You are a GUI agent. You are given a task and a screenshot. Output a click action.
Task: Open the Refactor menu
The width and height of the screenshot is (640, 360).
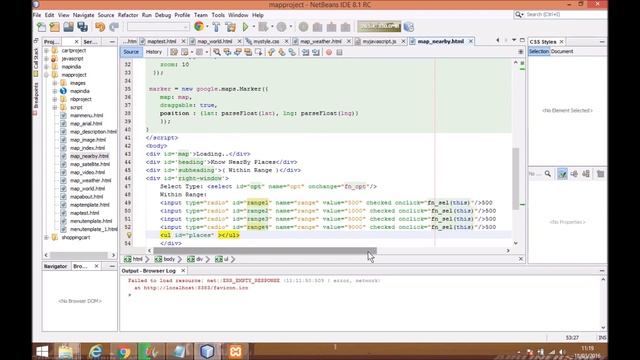(x=128, y=15)
